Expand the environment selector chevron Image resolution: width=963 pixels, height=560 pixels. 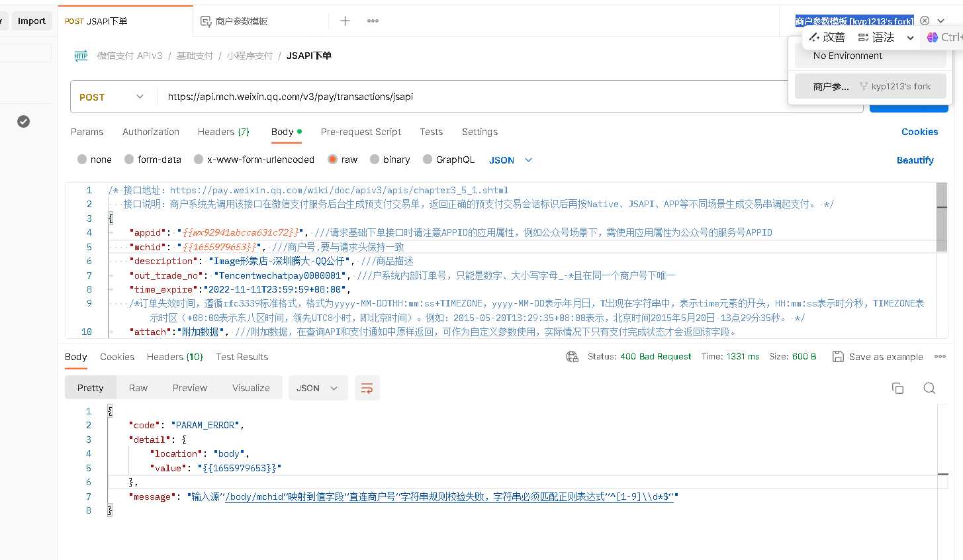point(940,21)
